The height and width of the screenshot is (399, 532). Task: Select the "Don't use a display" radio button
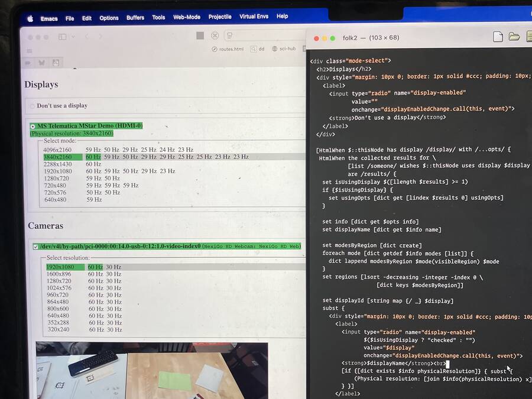(x=33, y=106)
